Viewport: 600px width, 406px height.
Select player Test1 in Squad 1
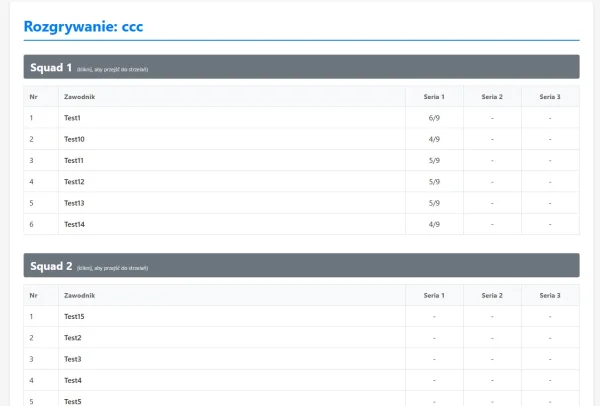coord(72,118)
